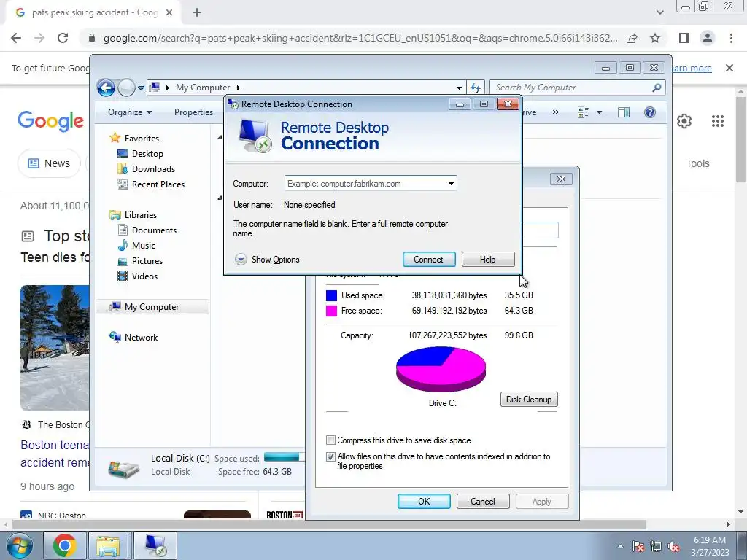The image size is (747, 560).
Task: Expand Show Options in Remote Desktop Connection
Action: click(x=267, y=260)
